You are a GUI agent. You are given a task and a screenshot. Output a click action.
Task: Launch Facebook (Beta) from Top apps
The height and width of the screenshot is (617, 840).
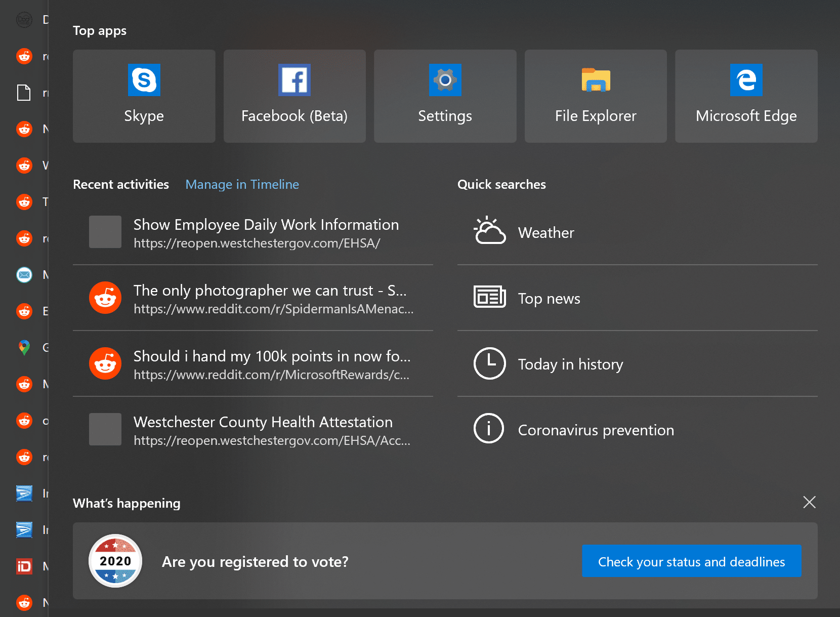click(295, 96)
